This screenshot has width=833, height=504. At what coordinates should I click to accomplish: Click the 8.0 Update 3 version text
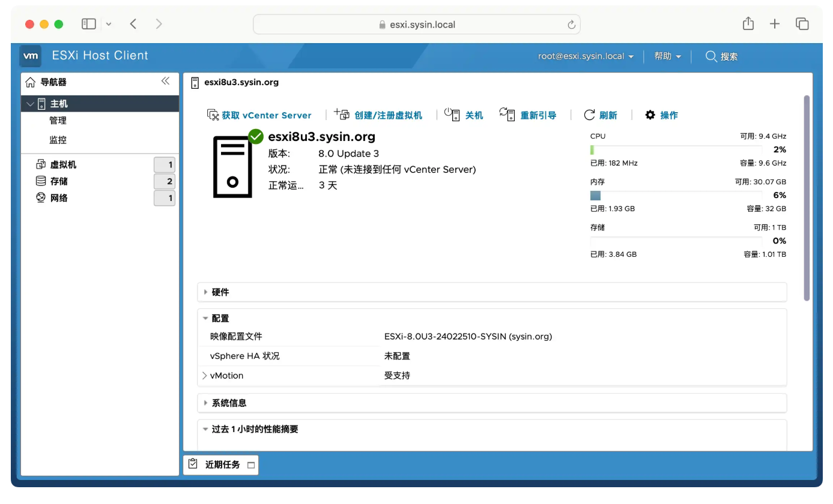(348, 154)
